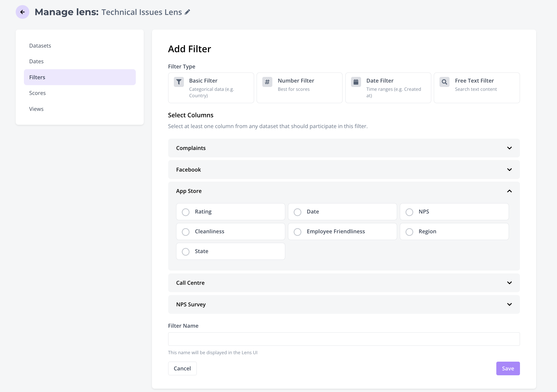Click the Save button
Screen dimensions: 557x392
point(508,368)
